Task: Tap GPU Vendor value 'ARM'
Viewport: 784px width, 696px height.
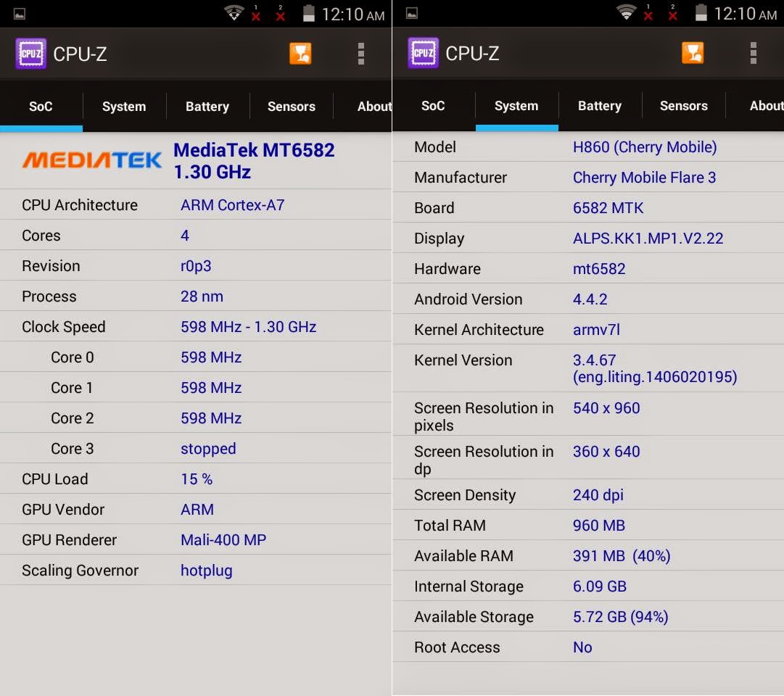Action: click(197, 510)
